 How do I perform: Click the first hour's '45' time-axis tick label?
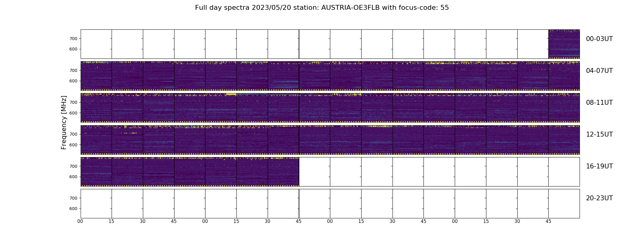pos(174,221)
